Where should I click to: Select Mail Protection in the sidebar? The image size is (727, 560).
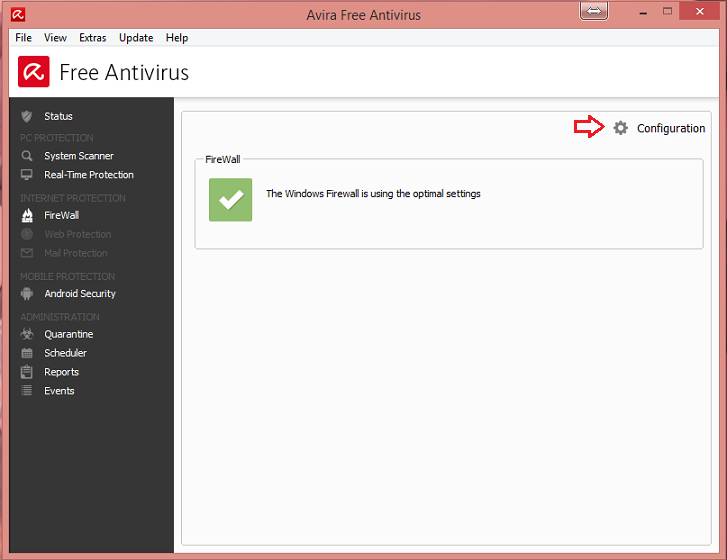point(75,253)
